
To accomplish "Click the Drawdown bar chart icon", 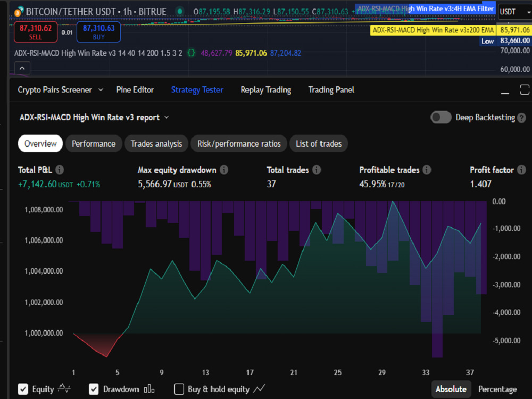I will (x=149, y=389).
